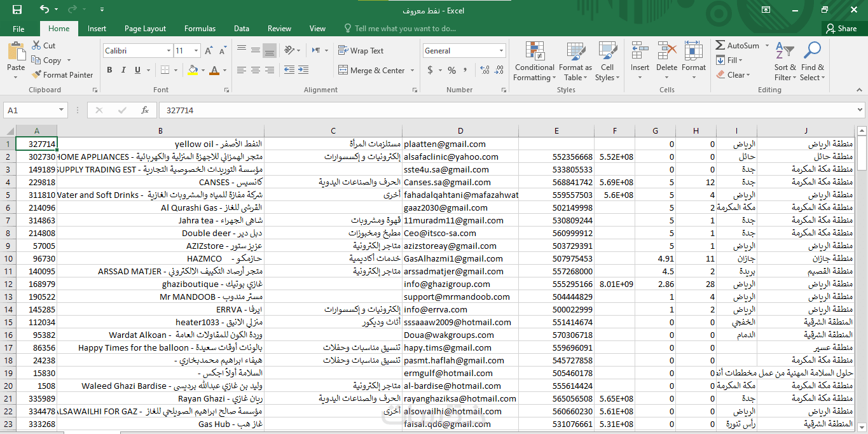
Task: Click the Borders icon
Action: pyautogui.click(x=167, y=70)
